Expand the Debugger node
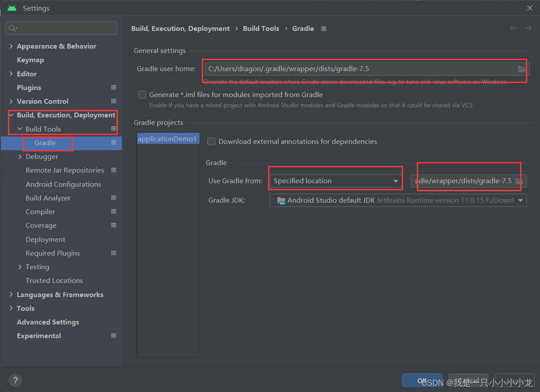Image resolution: width=540 pixels, height=392 pixels. pos(20,156)
